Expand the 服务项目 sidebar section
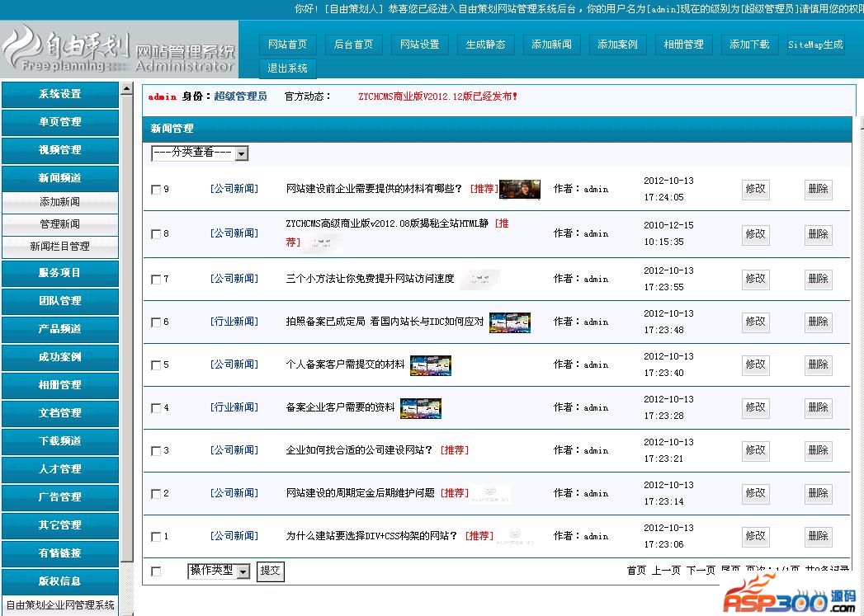 pyautogui.click(x=60, y=273)
